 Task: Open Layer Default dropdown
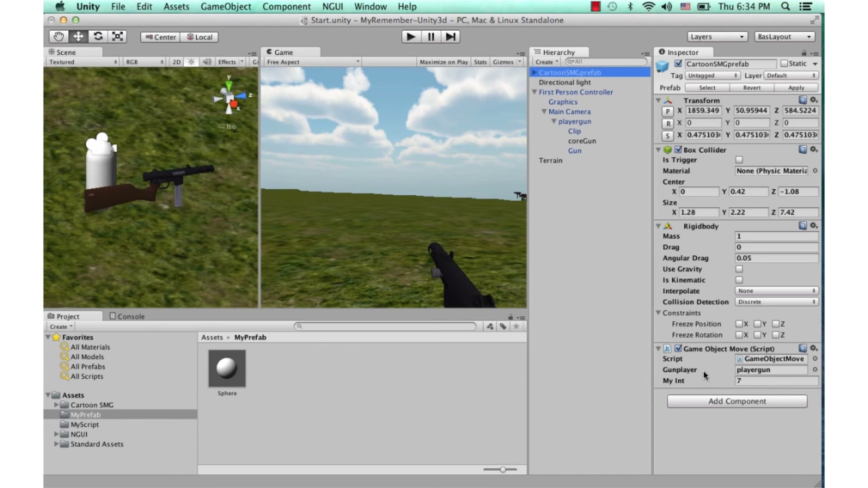click(x=792, y=75)
